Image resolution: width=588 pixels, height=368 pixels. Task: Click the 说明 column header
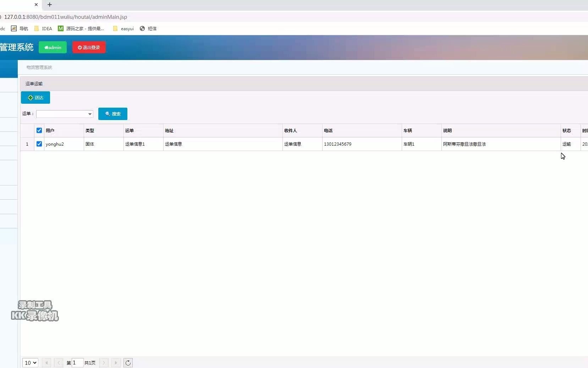pos(501,131)
